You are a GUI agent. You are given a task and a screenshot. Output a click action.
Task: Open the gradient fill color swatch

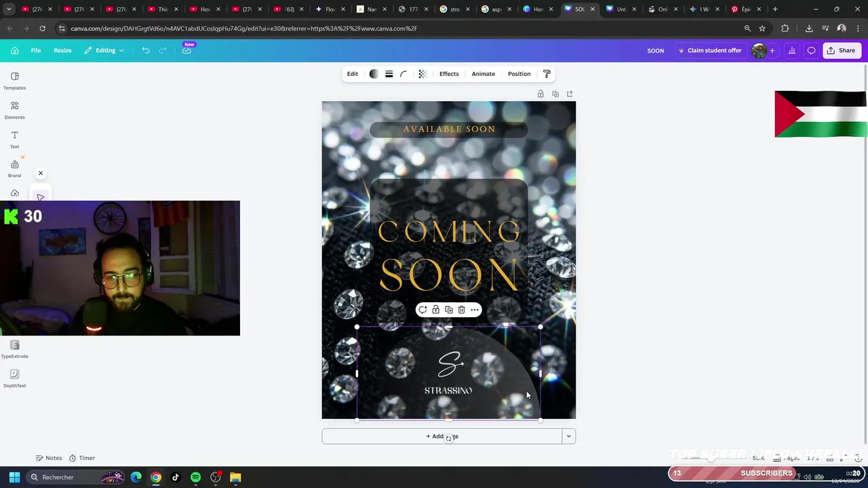click(x=374, y=74)
